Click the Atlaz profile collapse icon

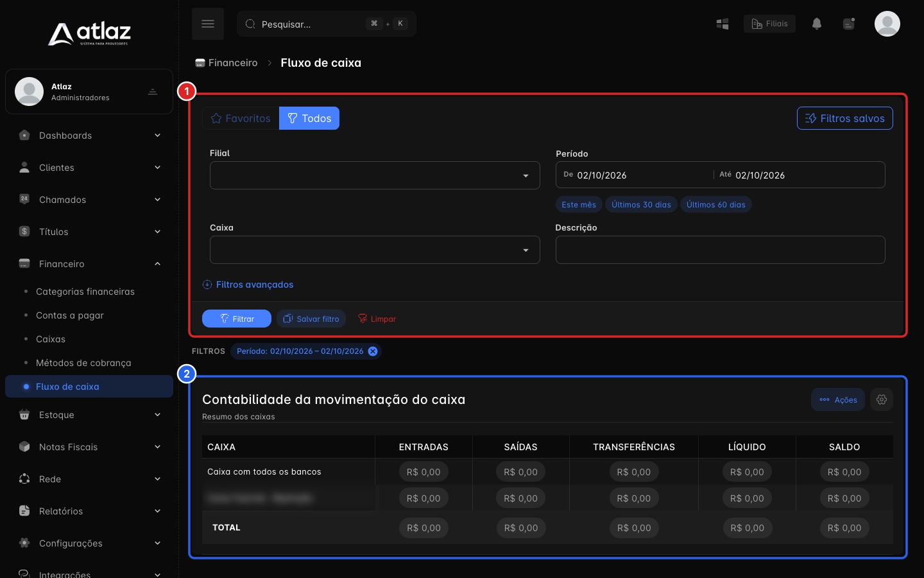153,92
